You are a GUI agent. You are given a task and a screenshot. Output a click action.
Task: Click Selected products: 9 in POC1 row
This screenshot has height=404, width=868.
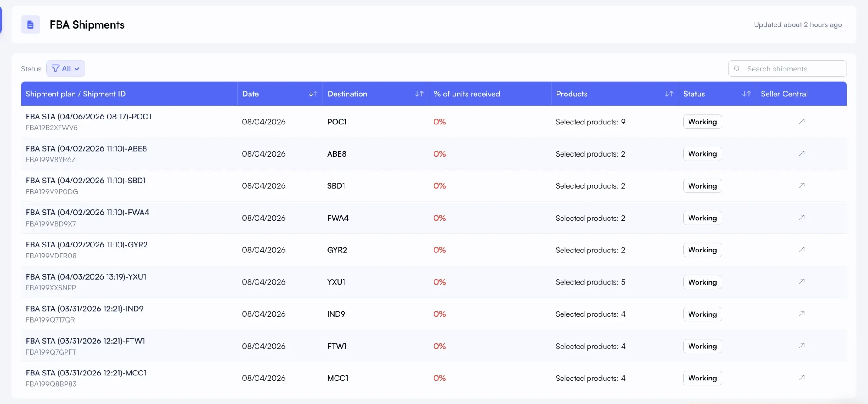(590, 122)
